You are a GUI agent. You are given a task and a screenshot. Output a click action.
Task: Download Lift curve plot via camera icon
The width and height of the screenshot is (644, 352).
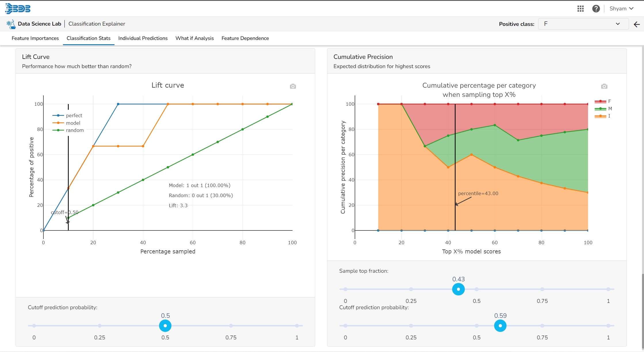pyautogui.click(x=293, y=86)
